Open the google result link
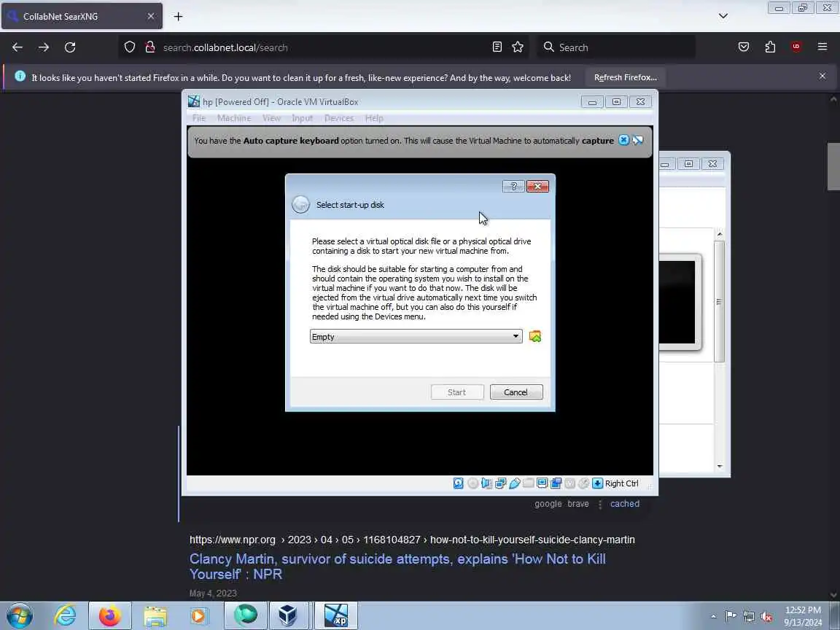 pyautogui.click(x=548, y=504)
